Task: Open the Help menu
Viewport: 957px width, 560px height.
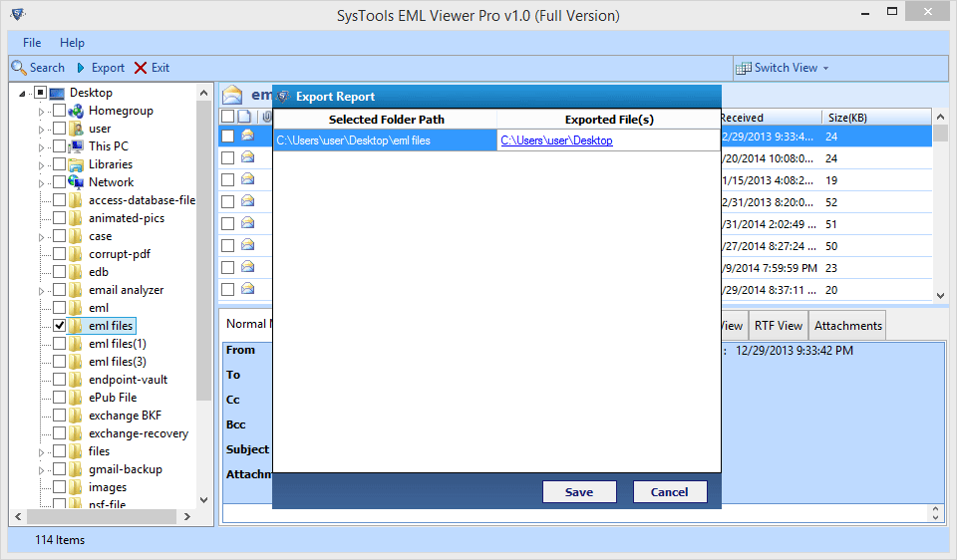Action: [x=72, y=43]
